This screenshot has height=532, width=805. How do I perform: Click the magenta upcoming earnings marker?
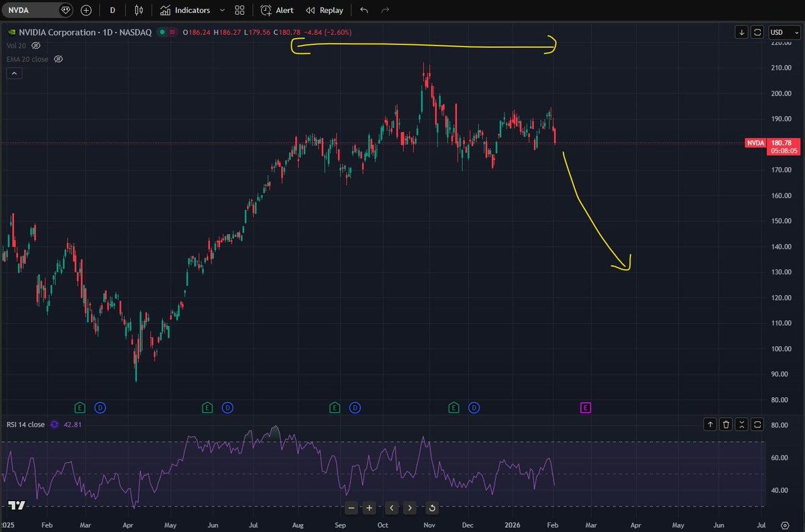pyautogui.click(x=585, y=407)
